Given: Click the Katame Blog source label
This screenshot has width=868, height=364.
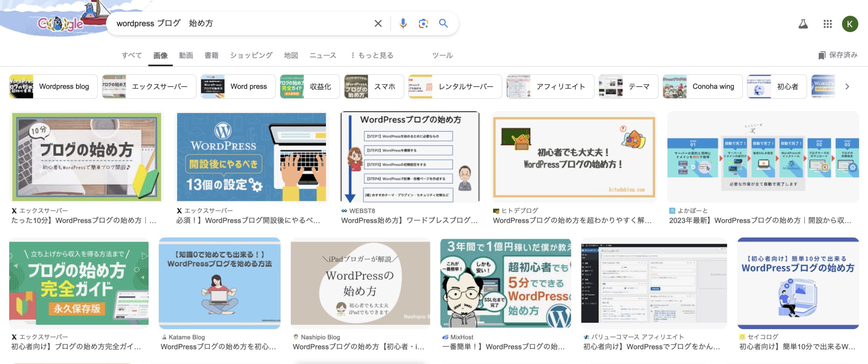Looking at the screenshot, I should click(187, 337).
